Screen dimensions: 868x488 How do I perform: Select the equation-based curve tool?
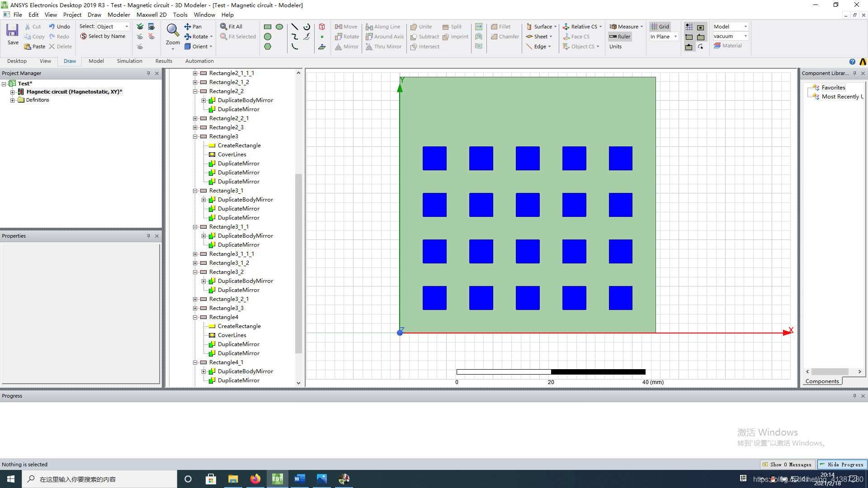[x=307, y=37]
